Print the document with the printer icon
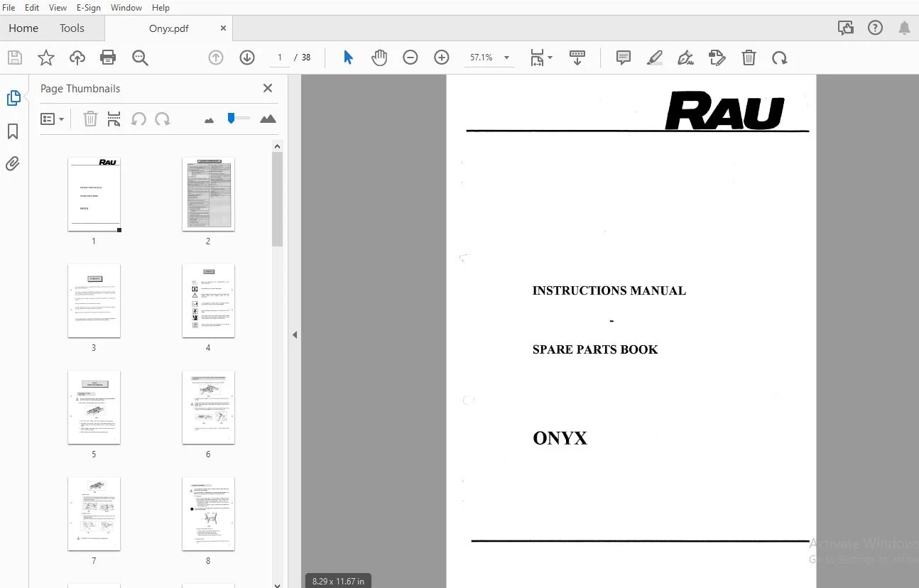This screenshot has width=919, height=588. [x=108, y=58]
